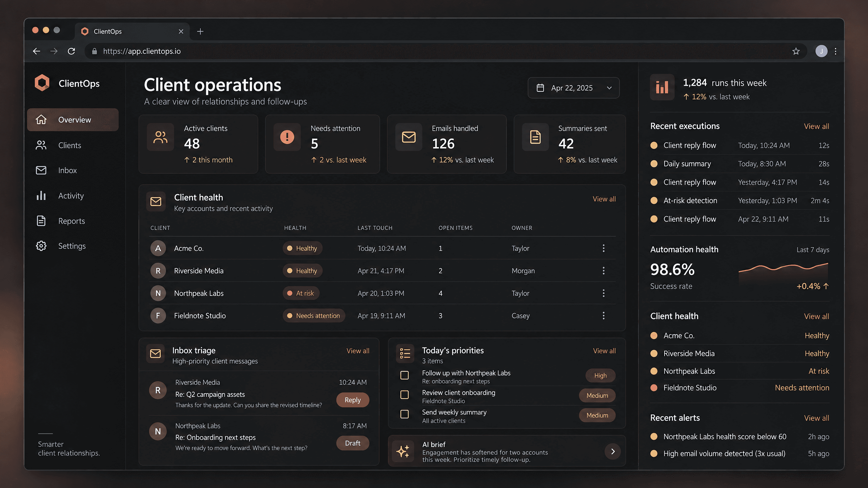Image resolution: width=868 pixels, height=488 pixels.
Task: View all in Inbox triage
Action: (x=358, y=351)
